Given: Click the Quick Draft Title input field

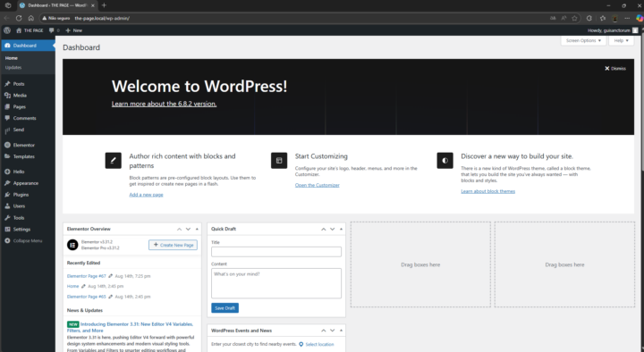Looking at the screenshot, I should 276,251.
